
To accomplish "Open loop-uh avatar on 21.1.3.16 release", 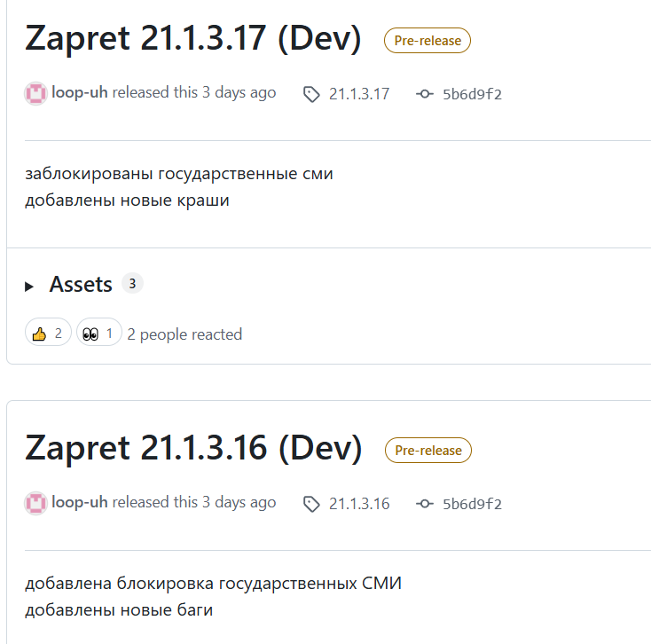I will click(x=35, y=503).
